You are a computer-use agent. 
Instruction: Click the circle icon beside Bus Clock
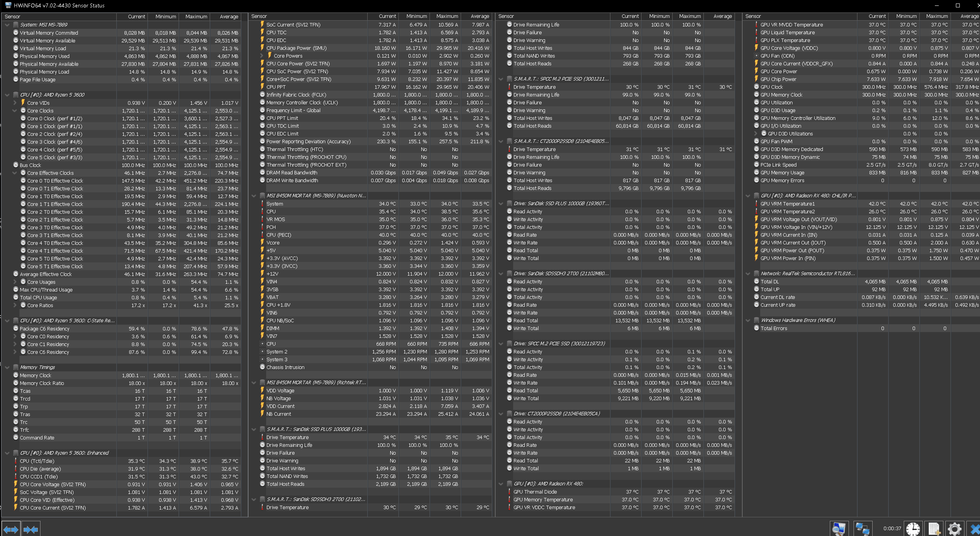click(x=16, y=165)
